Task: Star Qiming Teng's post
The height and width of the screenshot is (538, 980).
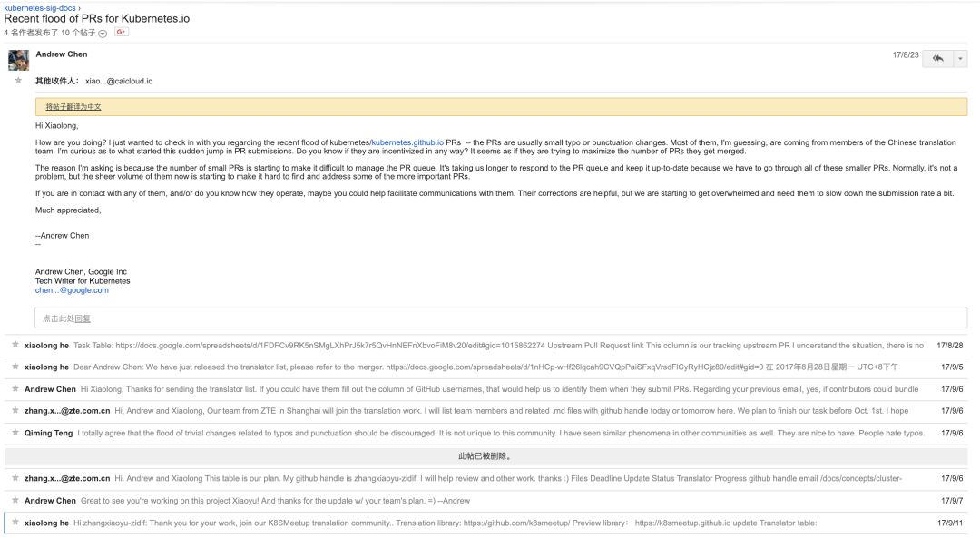Action: pos(15,432)
